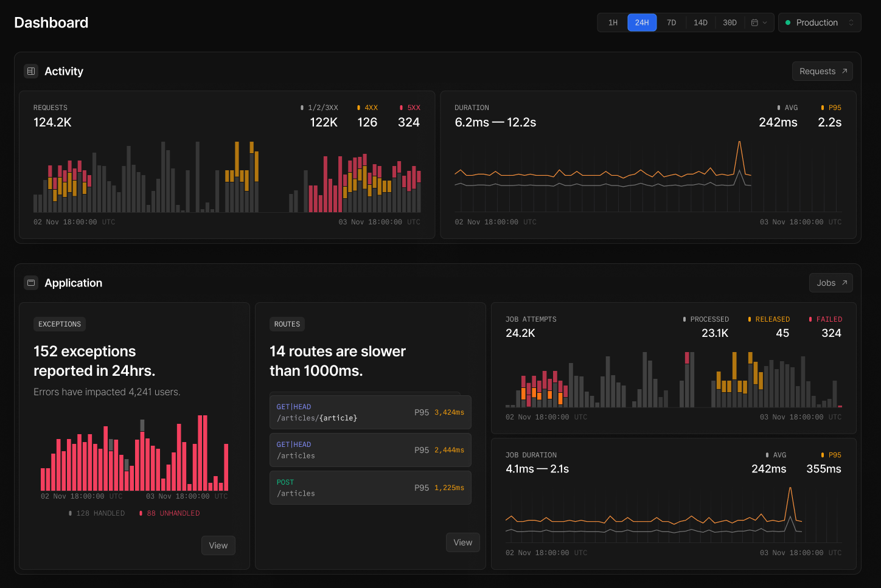Open the calendar date picker icon
Image resolution: width=881 pixels, height=588 pixels.
click(x=754, y=22)
